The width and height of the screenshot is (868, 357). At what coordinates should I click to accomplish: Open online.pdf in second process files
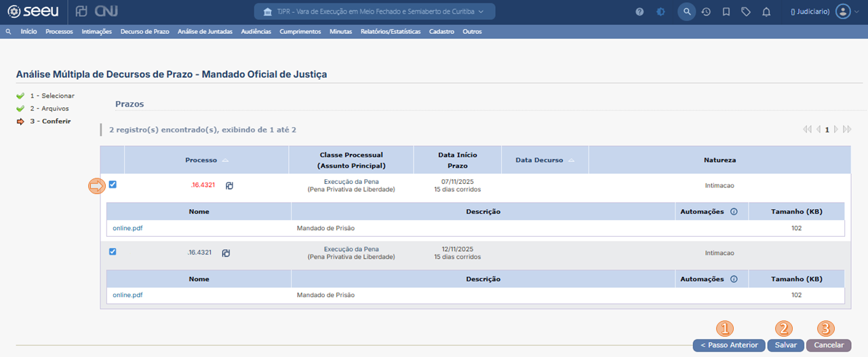point(127,295)
